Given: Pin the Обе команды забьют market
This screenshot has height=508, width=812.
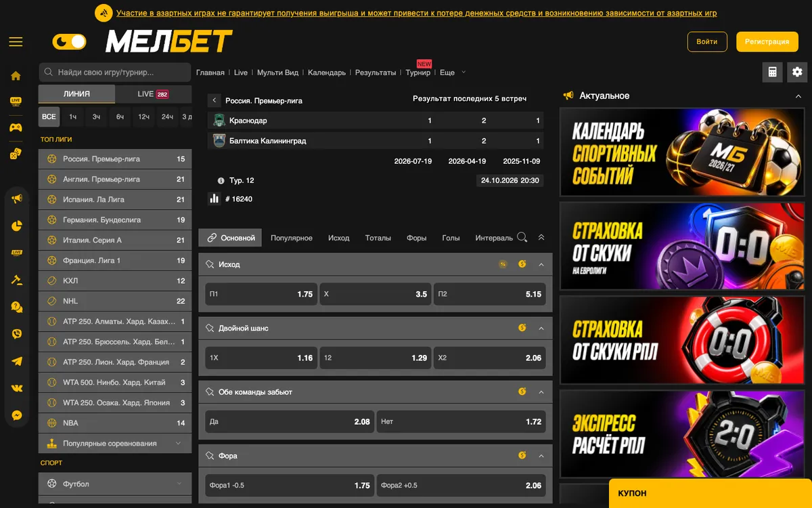Looking at the screenshot, I should point(210,391).
